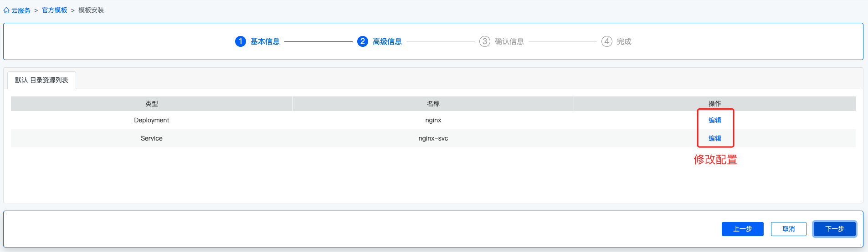Click 模板安装 breadcrumb text
The image size is (868, 252).
pyautogui.click(x=91, y=10)
